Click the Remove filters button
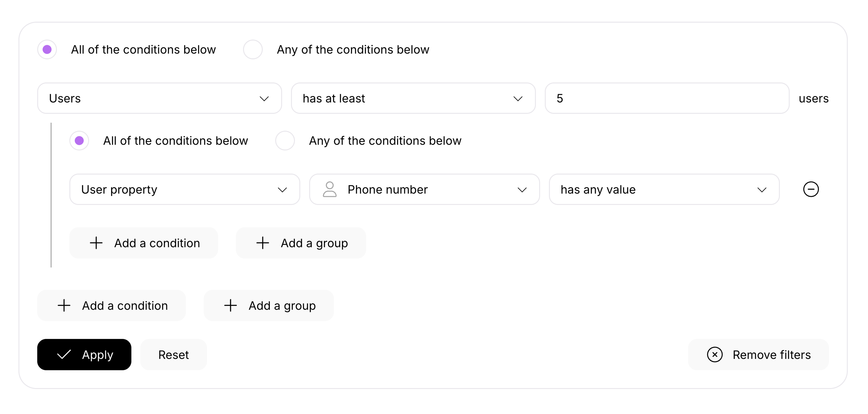 pyautogui.click(x=758, y=354)
